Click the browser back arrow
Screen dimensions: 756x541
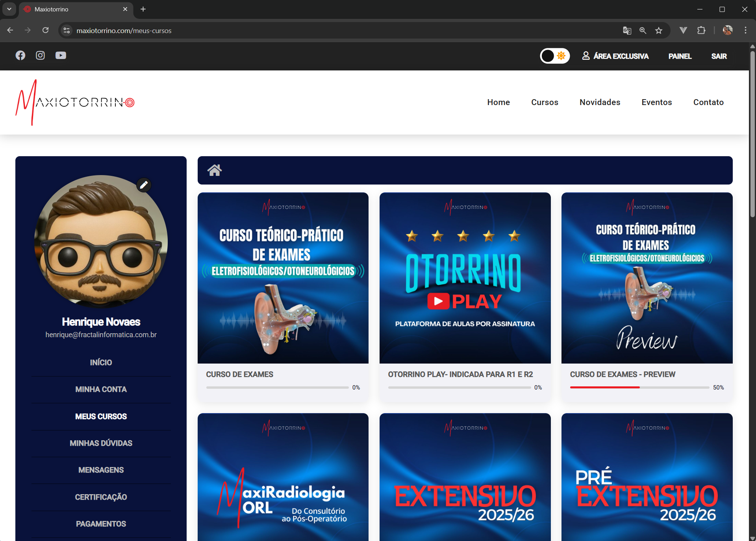tap(10, 30)
